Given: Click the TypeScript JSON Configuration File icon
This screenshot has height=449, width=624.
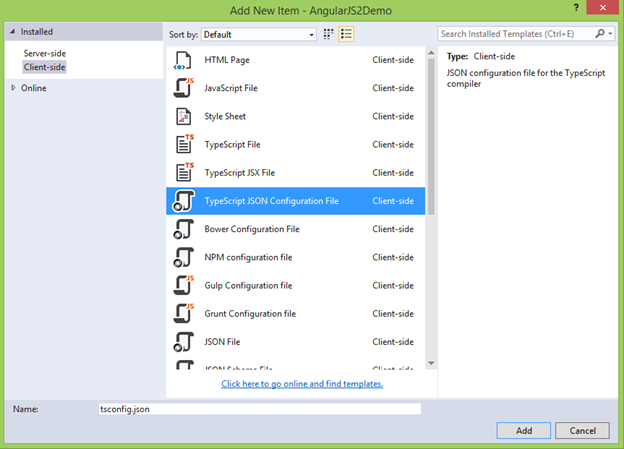Looking at the screenshot, I should (183, 201).
